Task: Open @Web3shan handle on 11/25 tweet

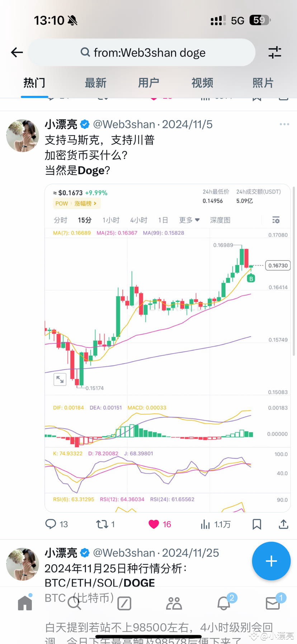Action: 124,553
